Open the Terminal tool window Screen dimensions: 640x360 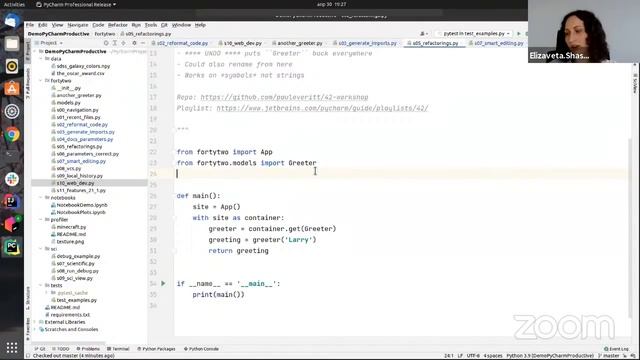[x=118, y=349]
